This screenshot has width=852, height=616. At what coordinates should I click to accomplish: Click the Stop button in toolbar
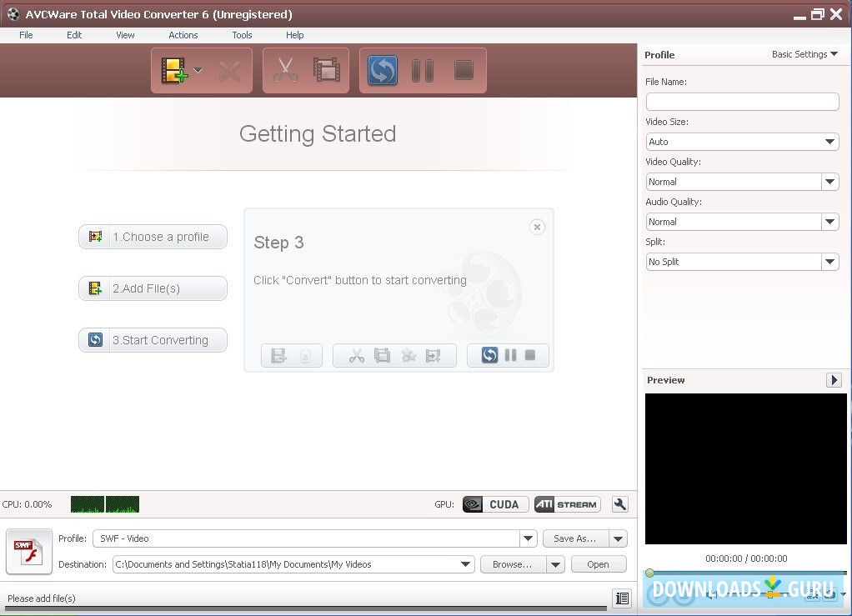point(464,70)
